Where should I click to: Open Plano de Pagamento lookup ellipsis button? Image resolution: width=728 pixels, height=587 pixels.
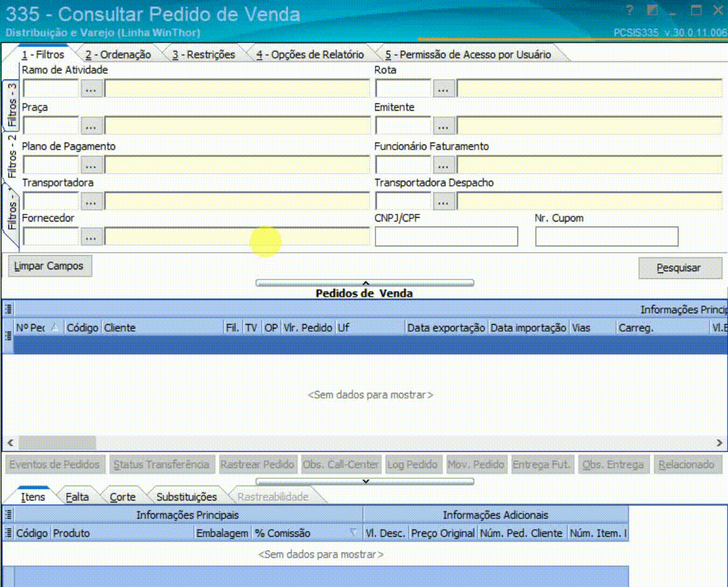point(91,164)
